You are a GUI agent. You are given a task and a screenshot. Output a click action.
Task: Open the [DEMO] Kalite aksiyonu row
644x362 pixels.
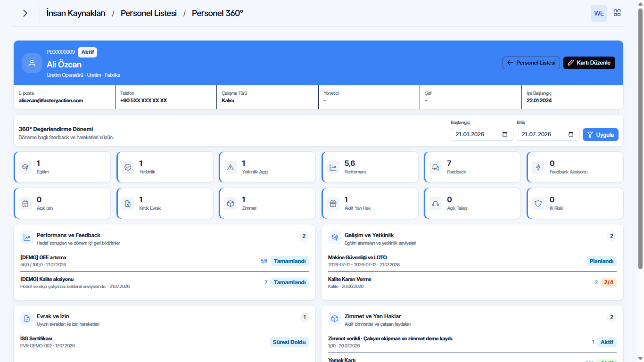pyautogui.click(x=165, y=283)
